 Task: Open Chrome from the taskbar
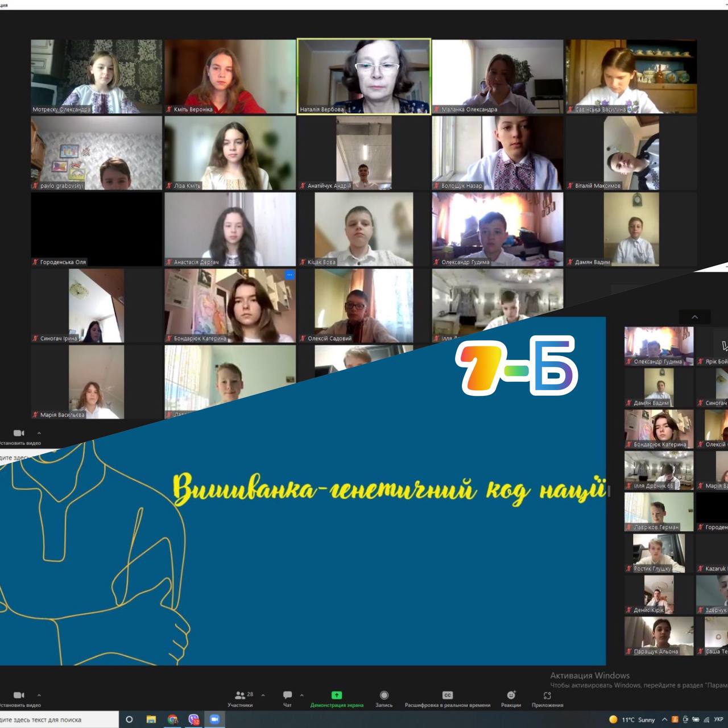pos(172,719)
